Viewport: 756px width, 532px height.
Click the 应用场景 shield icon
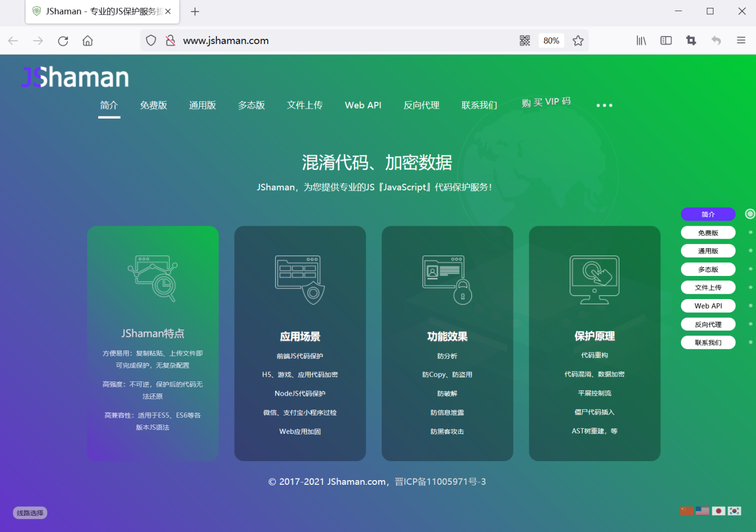[x=300, y=280]
